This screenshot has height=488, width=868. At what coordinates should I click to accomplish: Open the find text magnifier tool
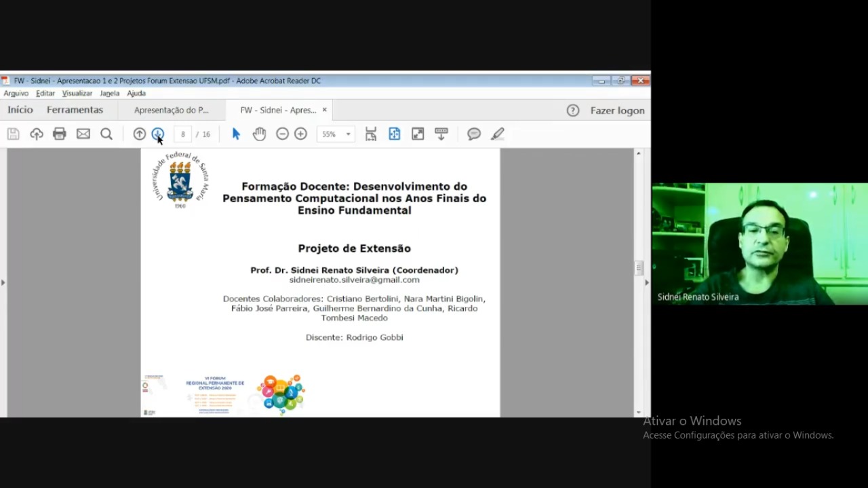point(106,134)
